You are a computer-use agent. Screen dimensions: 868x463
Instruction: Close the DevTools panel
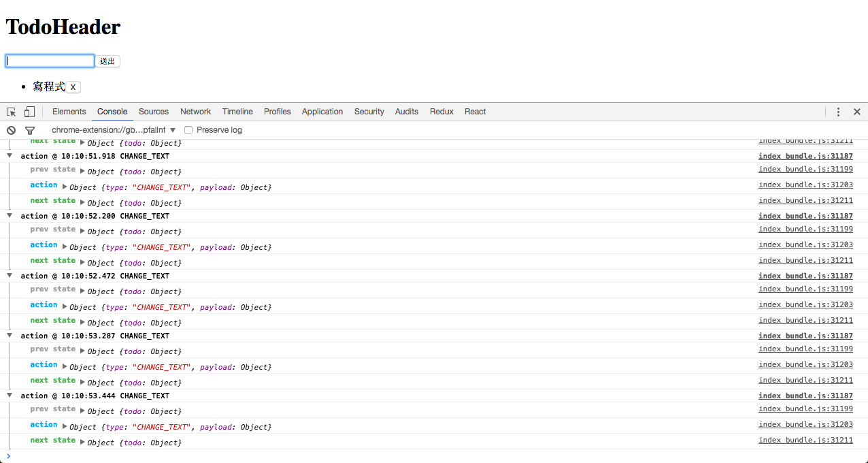(857, 112)
